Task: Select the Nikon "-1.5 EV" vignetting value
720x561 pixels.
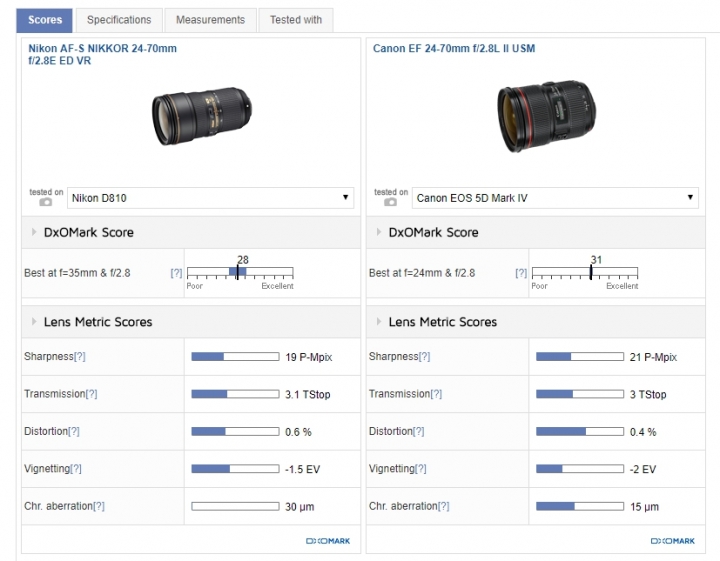Action: tap(303, 469)
